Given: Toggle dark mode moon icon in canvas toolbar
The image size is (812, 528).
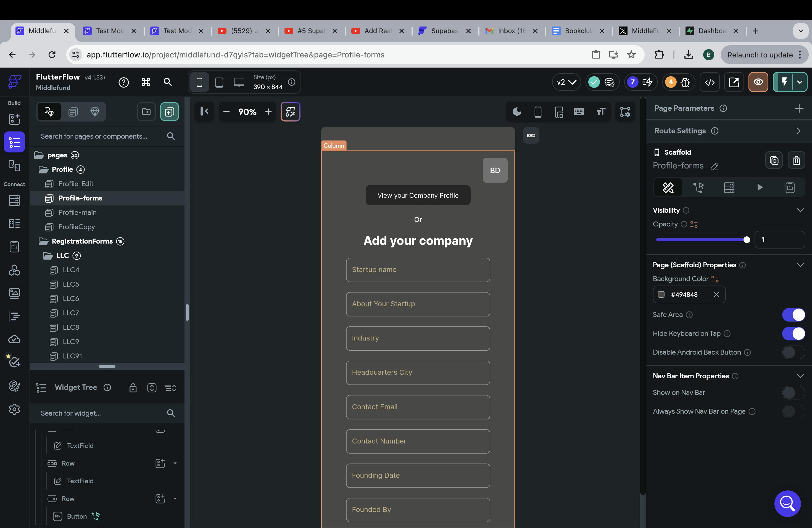Looking at the screenshot, I should point(517,112).
